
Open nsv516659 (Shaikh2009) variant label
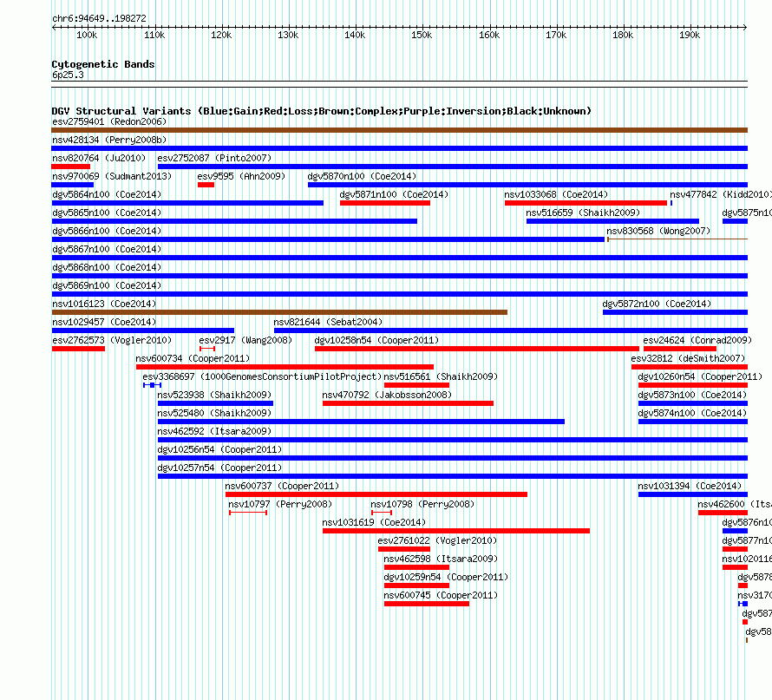(x=583, y=213)
